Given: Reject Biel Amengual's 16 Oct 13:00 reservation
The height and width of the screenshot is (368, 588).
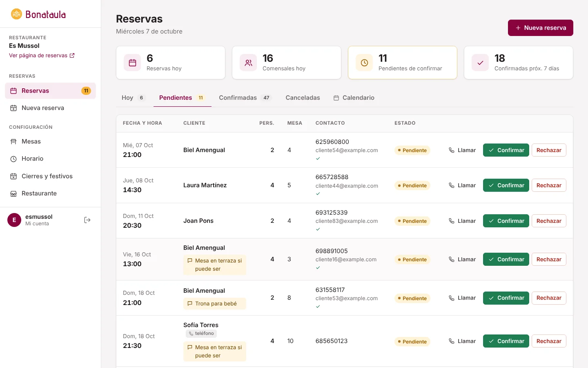Looking at the screenshot, I should click(x=549, y=259).
